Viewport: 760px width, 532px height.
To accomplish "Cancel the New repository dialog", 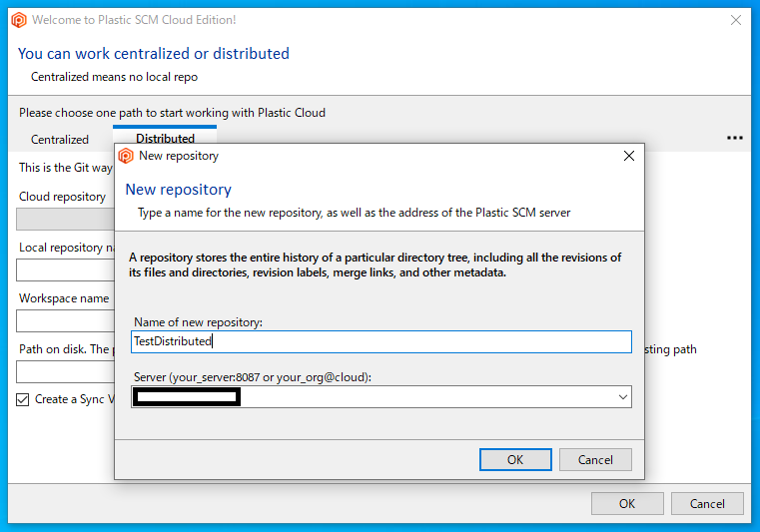I will tap(595, 459).
